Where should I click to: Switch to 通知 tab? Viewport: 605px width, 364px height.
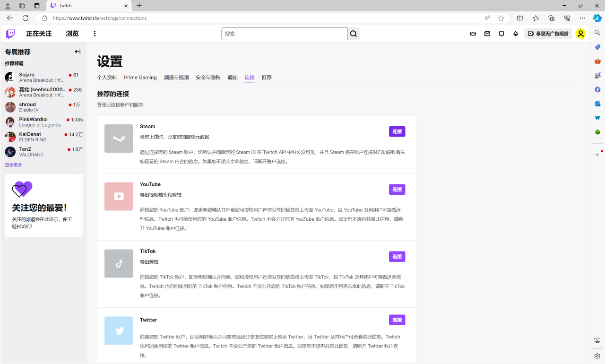point(233,78)
